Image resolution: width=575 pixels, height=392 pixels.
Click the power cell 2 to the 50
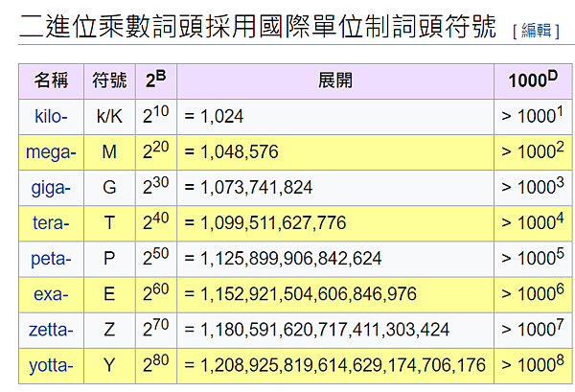pyautogui.click(x=156, y=259)
